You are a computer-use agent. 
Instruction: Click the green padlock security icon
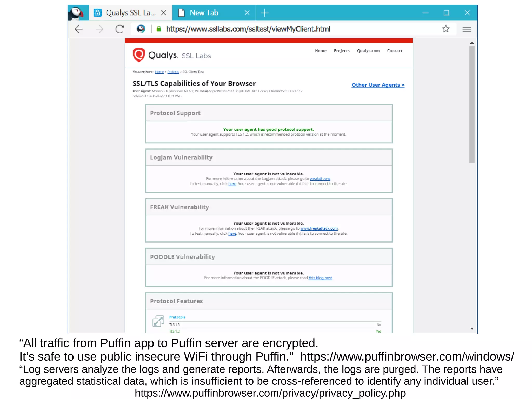click(159, 29)
